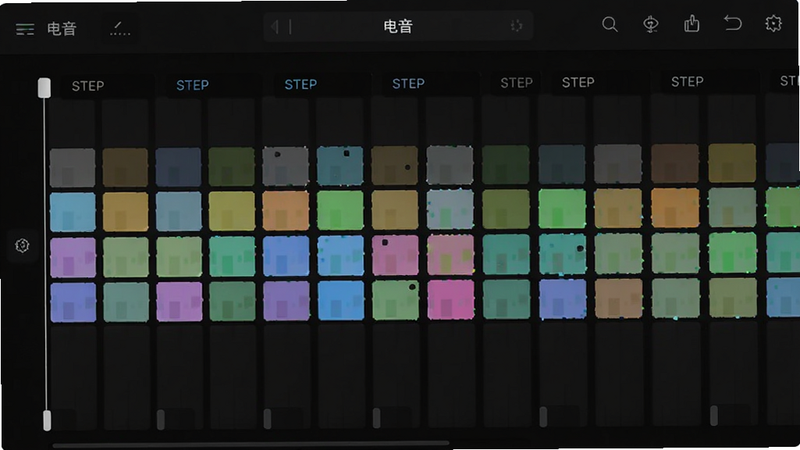Tap indigo pad, fourth row tenth column
The height and width of the screenshot is (450, 800).
(x=563, y=299)
